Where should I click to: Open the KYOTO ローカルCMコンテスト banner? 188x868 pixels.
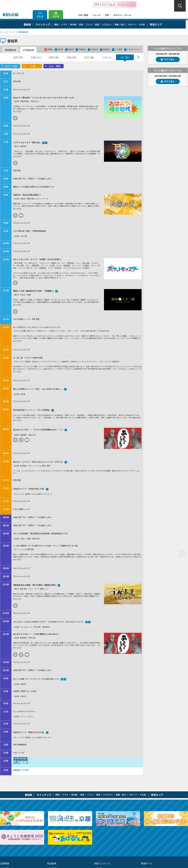point(166,819)
